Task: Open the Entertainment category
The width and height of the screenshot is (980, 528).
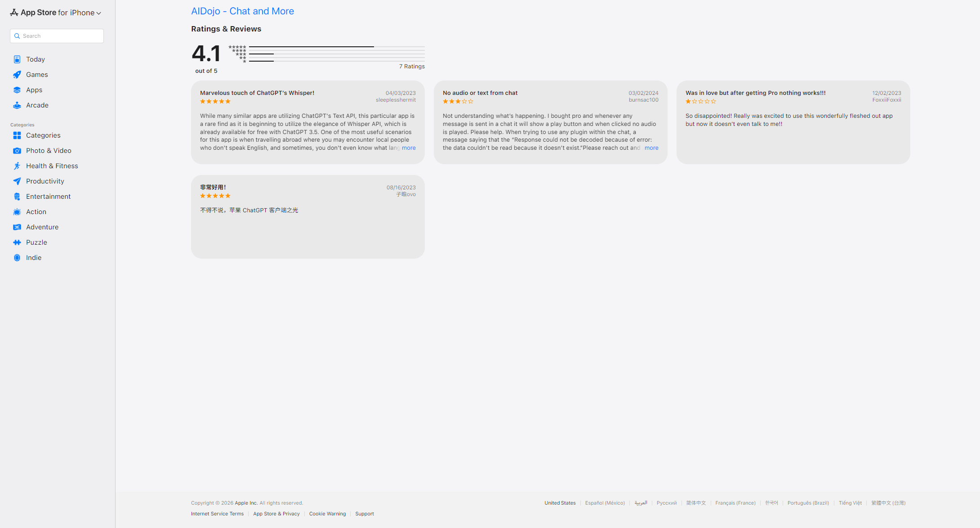Action: tap(48, 197)
